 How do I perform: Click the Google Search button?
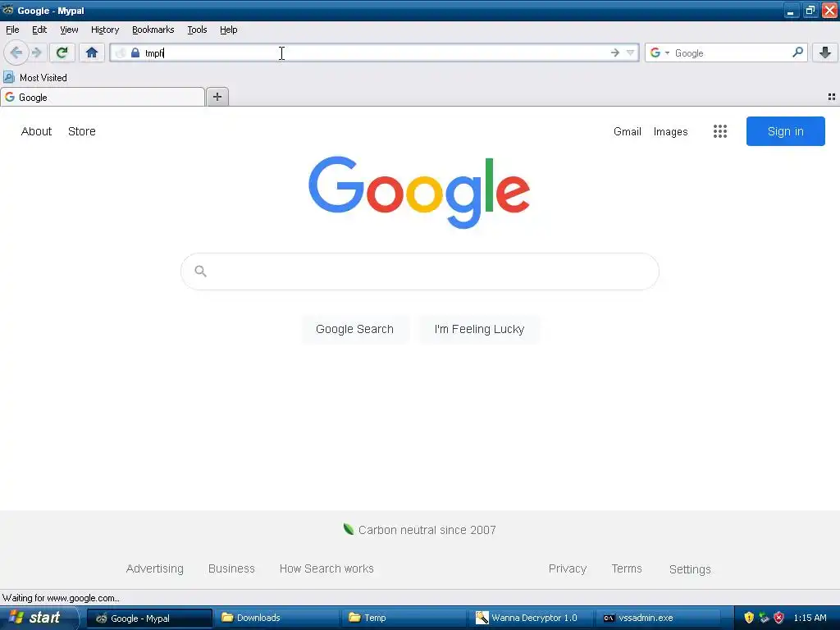tap(354, 329)
